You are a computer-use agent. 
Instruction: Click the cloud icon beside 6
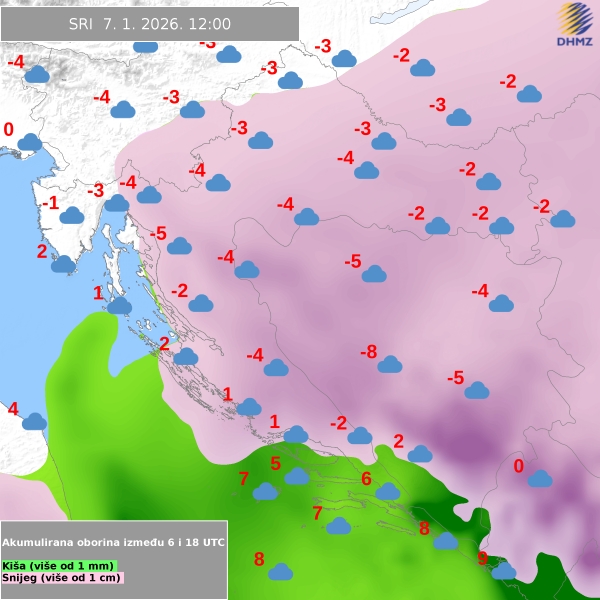pyautogui.click(x=387, y=491)
